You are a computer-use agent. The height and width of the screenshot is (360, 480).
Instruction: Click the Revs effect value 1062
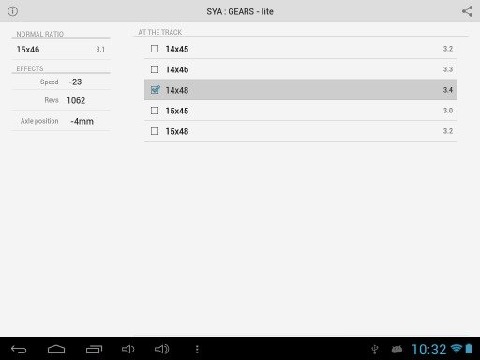(x=76, y=100)
